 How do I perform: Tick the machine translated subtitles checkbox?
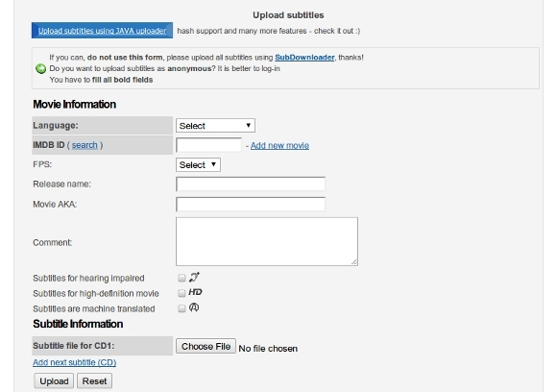pyautogui.click(x=182, y=308)
